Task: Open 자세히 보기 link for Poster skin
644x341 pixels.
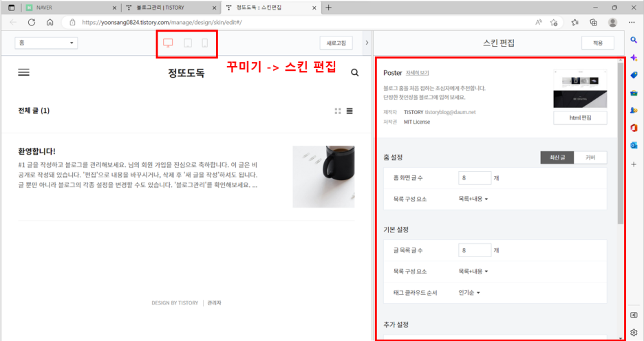Action: click(x=417, y=73)
